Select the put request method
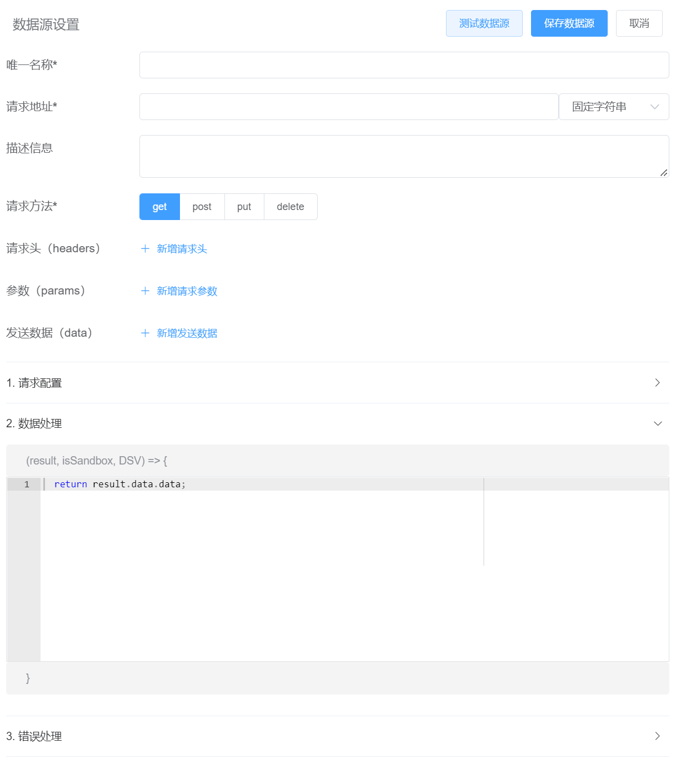This screenshot has height=784, width=676. [x=244, y=207]
